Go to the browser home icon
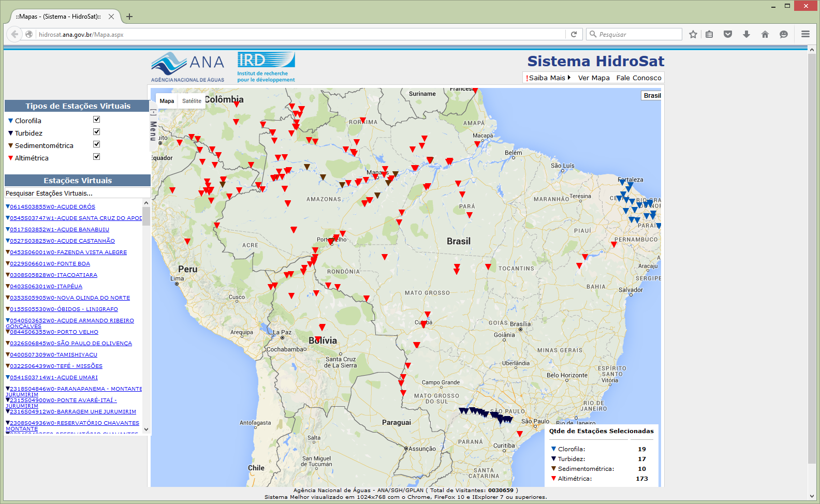Screen dimensions: 820x504 click(x=765, y=34)
